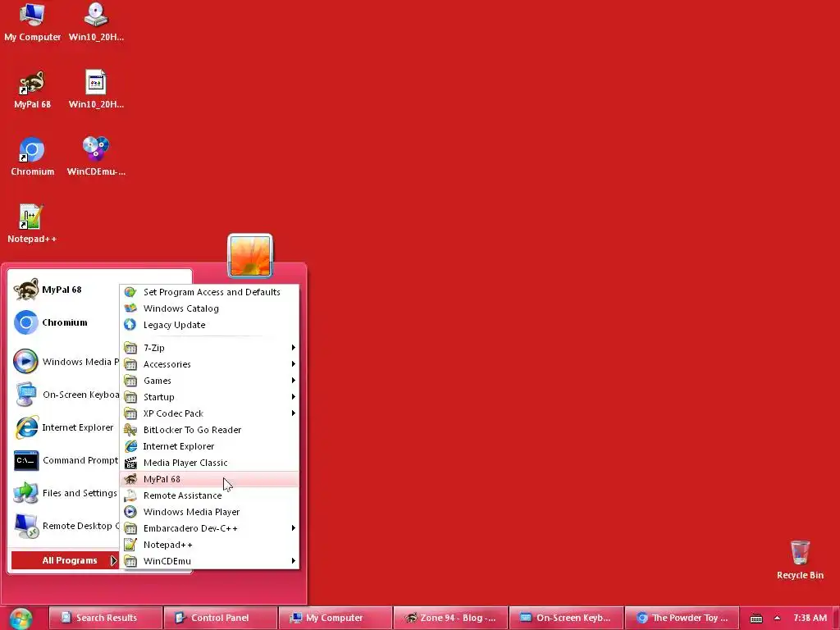
Task: Expand the Games submenu arrow
Action: coord(294,381)
